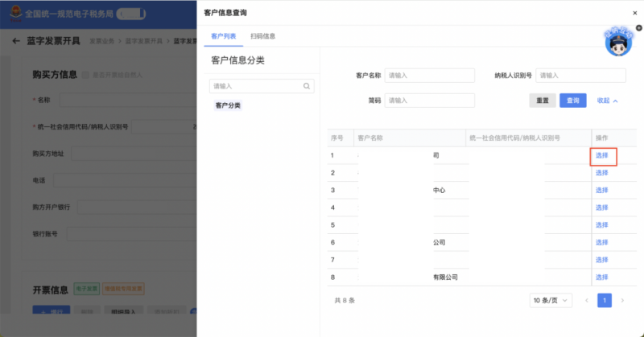This screenshot has height=337, width=644.
Task: Click the 银行账号 input in background form
Action: [x=132, y=234]
